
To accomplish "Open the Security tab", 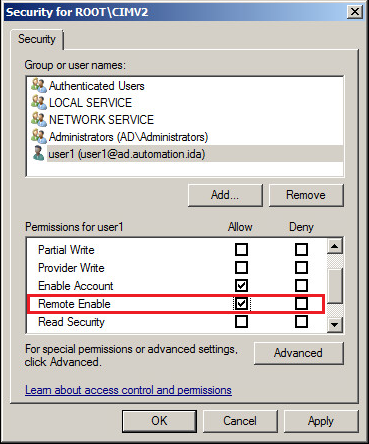I will point(37,39).
